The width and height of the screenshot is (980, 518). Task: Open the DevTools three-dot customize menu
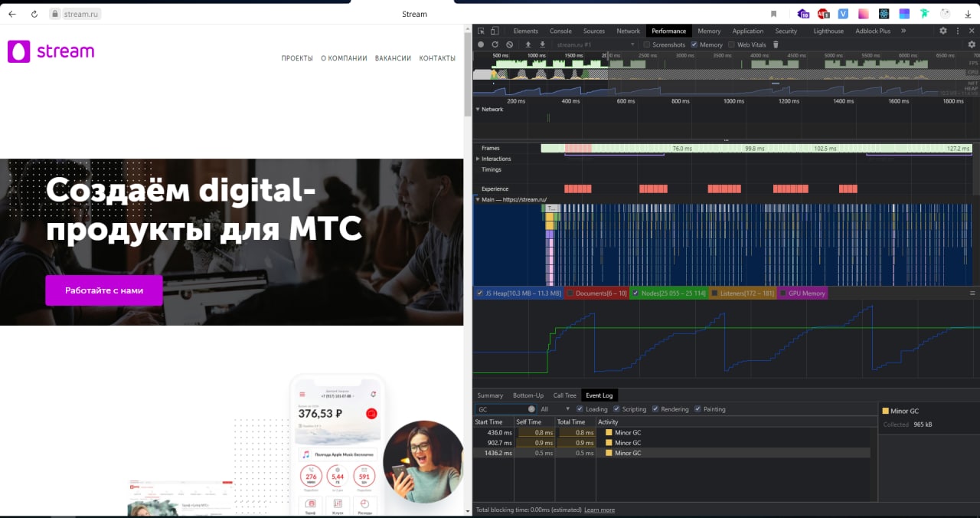957,31
